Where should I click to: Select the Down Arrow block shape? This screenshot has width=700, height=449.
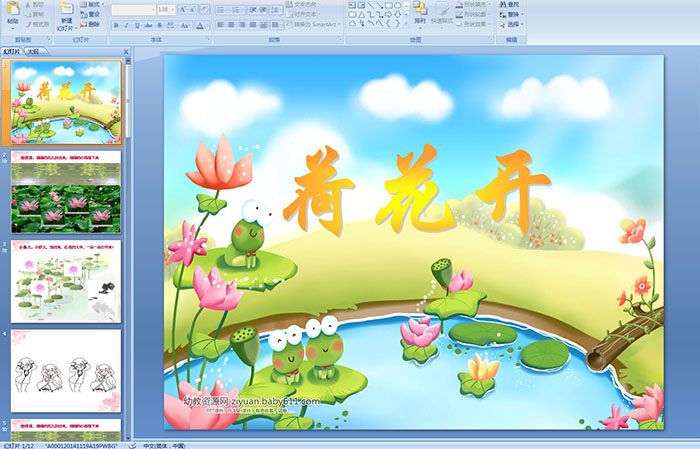(397, 14)
